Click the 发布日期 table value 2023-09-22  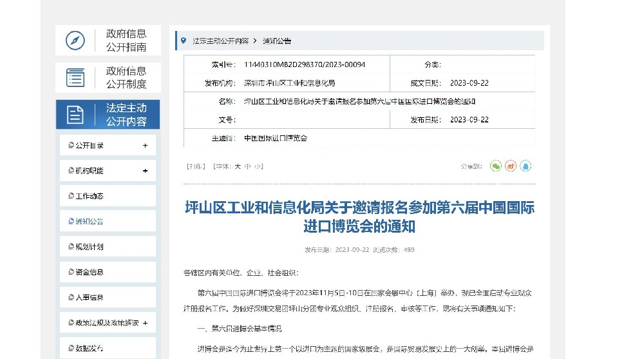coord(469,120)
